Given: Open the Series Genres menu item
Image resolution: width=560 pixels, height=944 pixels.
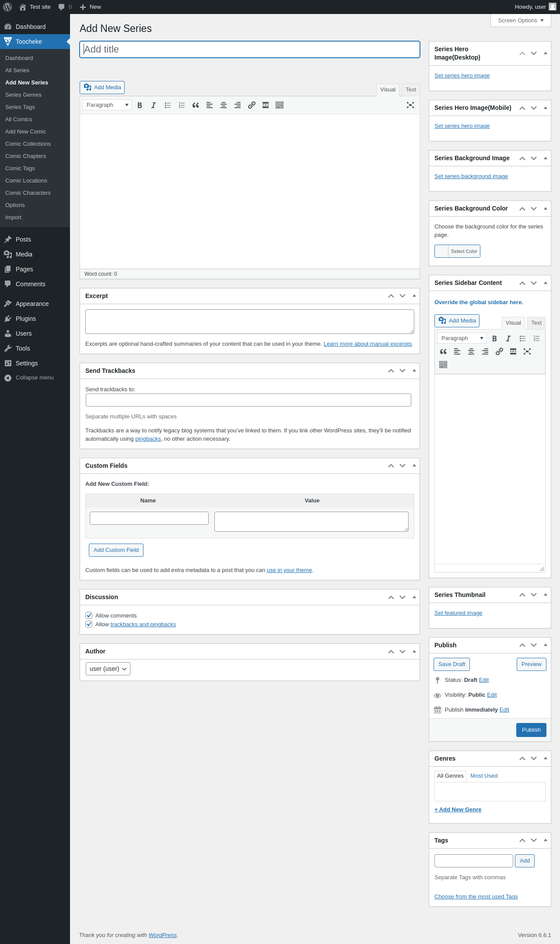Looking at the screenshot, I should (x=23, y=95).
